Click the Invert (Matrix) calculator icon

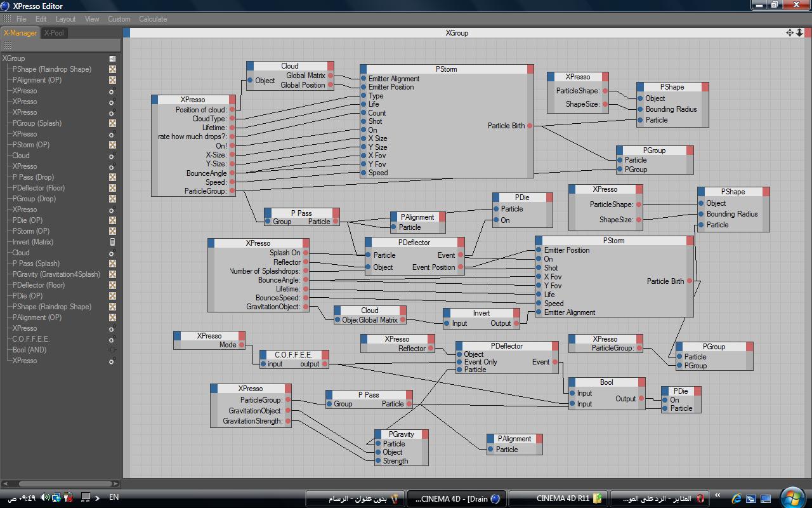112,242
